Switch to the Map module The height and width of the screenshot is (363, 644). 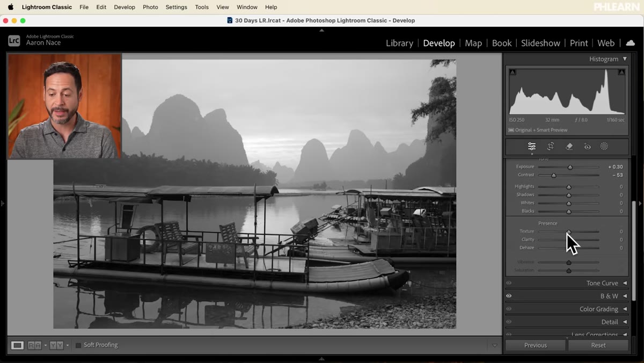[473, 43]
